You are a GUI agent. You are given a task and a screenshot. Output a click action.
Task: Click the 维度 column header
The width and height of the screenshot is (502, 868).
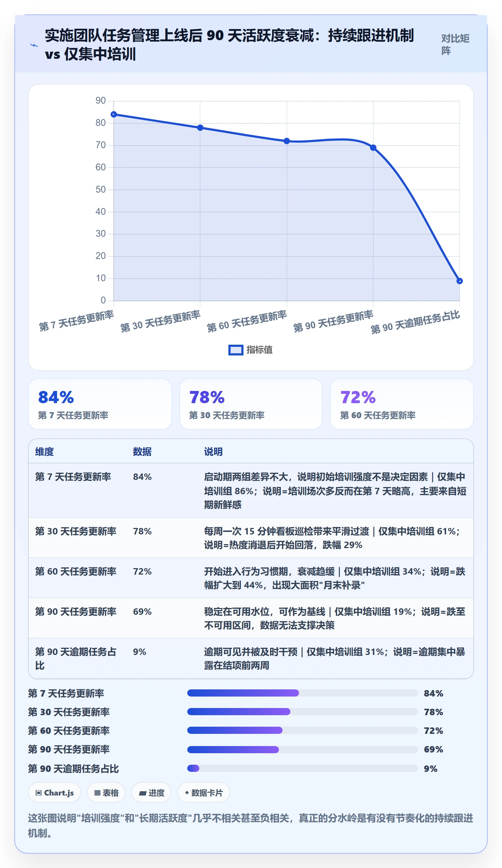(x=44, y=452)
